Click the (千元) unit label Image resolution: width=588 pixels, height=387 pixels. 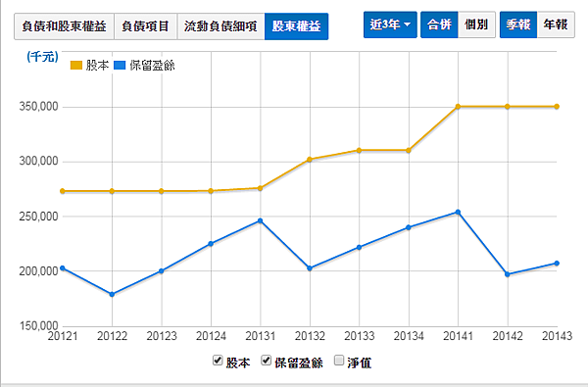42,57
